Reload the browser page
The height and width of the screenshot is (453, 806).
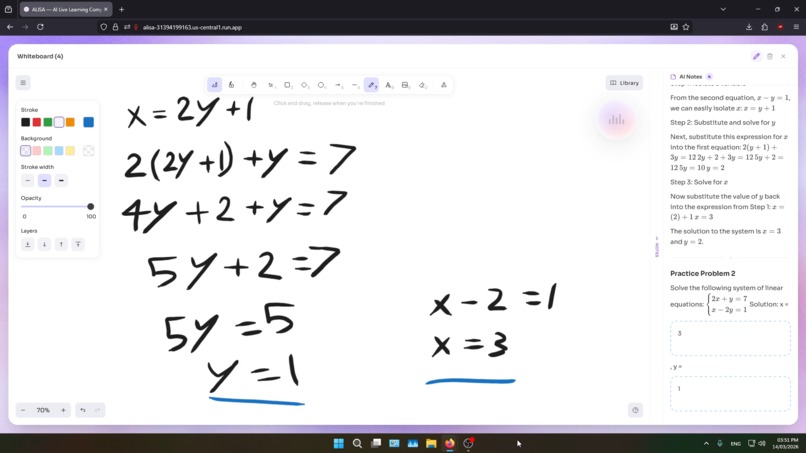pyautogui.click(x=40, y=27)
